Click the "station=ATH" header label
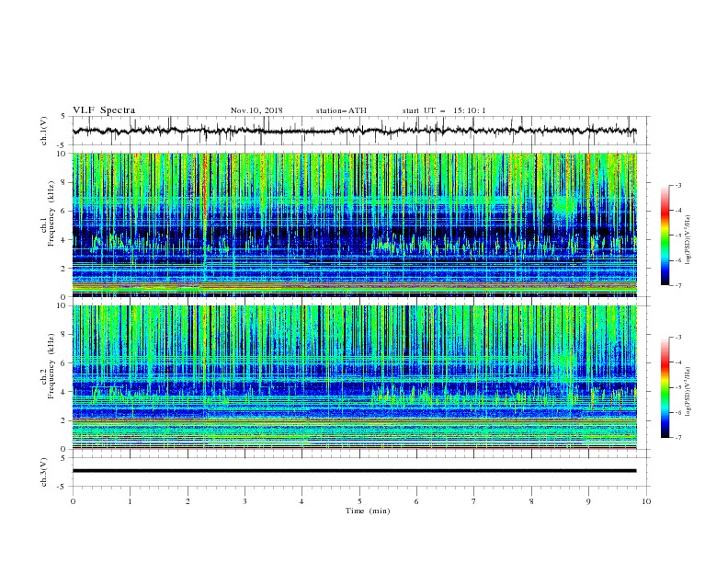 tap(341, 110)
